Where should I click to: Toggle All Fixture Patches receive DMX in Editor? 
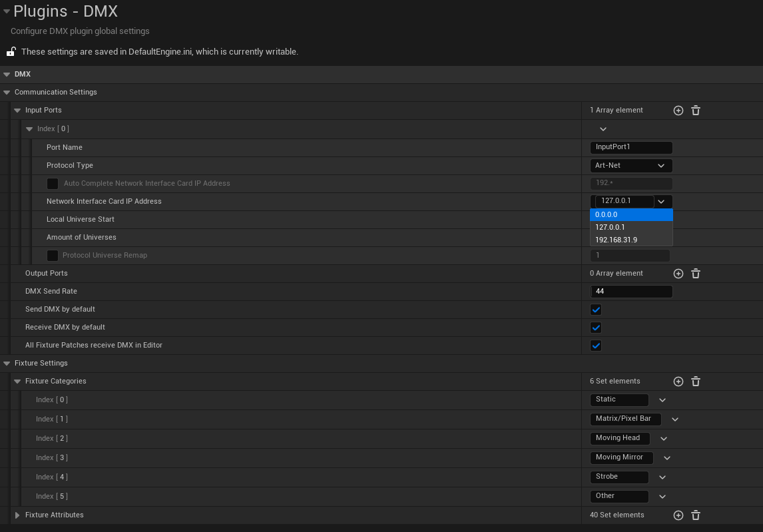596,346
